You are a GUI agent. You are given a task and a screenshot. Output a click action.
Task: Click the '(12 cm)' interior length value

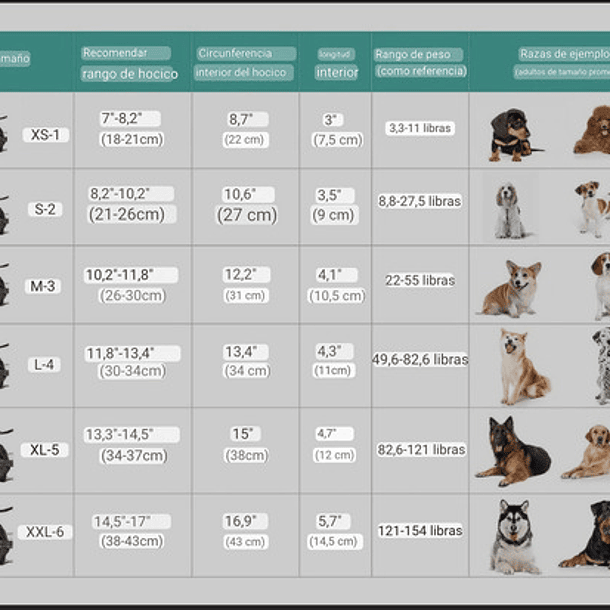[334, 455]
